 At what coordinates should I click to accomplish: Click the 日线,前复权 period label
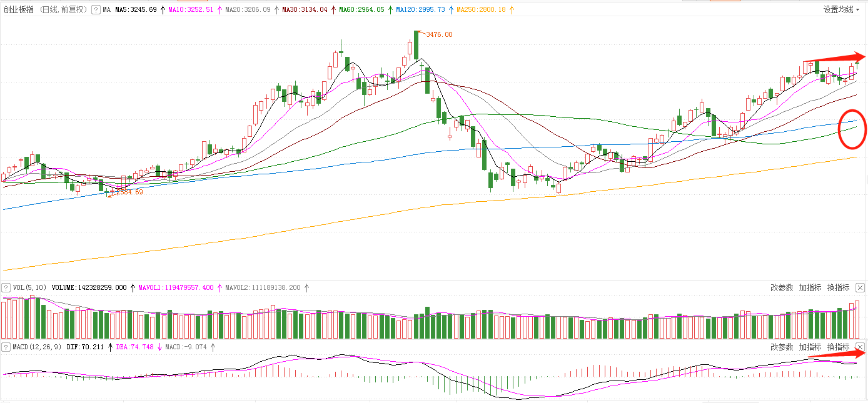coord(63,10)
